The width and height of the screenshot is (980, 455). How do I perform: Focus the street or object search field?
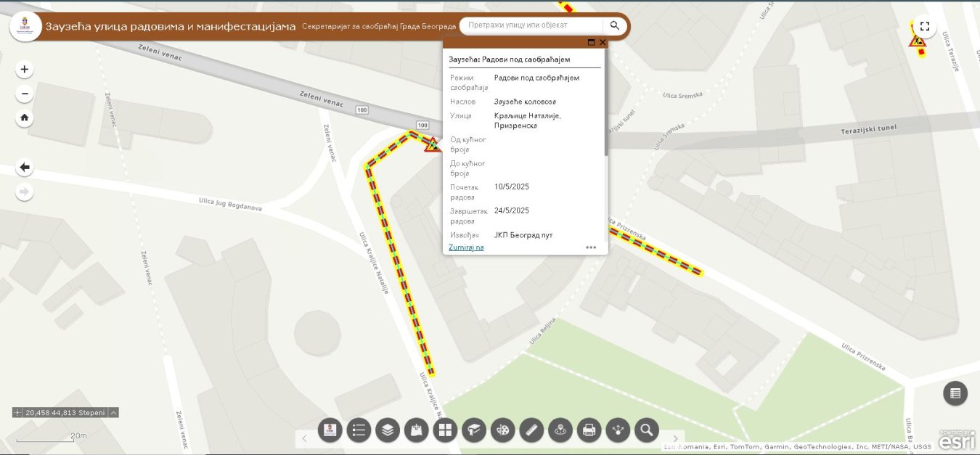coord(533,25)
